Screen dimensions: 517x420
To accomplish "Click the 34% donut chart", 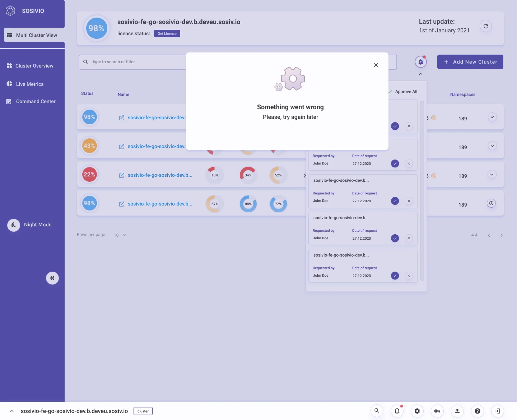I will [x=248, y=175].
